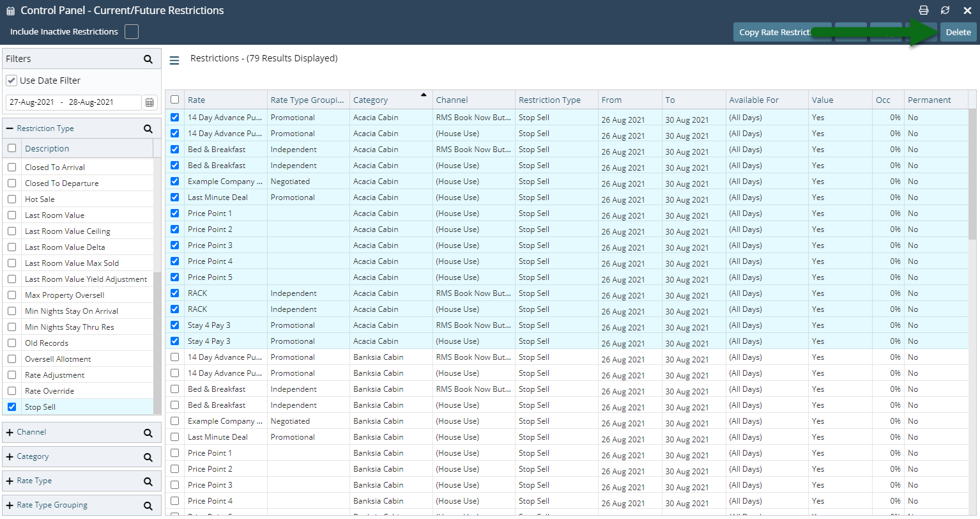Screen dimensions: 980x519
Task: Sort by the Permanent column header
Action: coord(936,100)
